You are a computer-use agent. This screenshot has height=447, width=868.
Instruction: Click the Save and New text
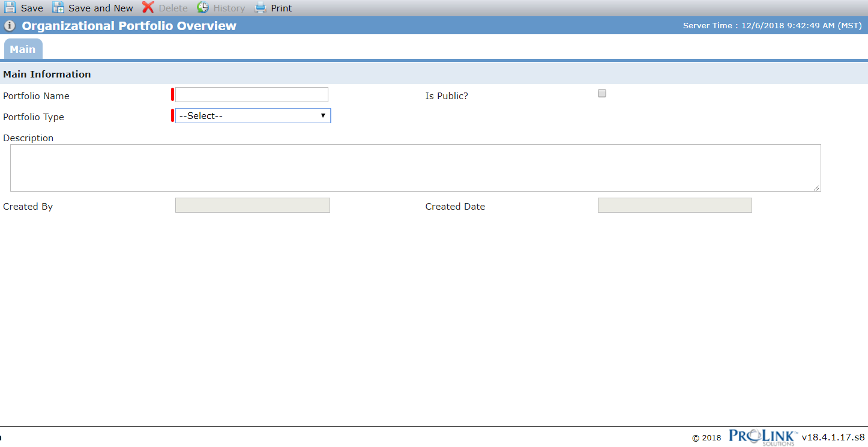101,8
